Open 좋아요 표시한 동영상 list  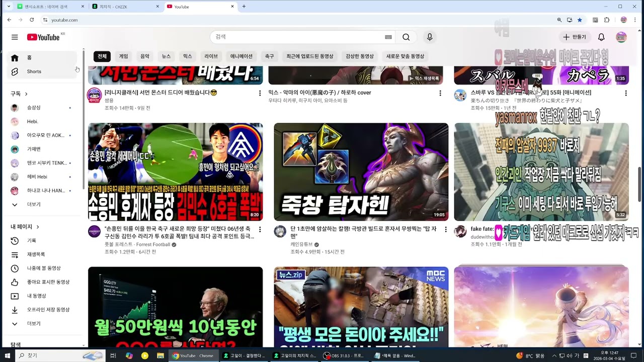[42, 282]
